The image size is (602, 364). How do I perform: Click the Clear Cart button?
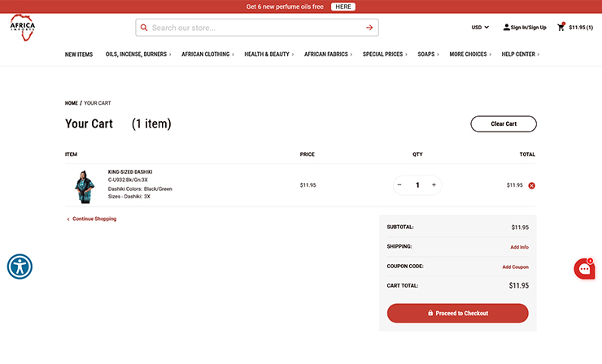pyautogui.click(x=504, y=123)
